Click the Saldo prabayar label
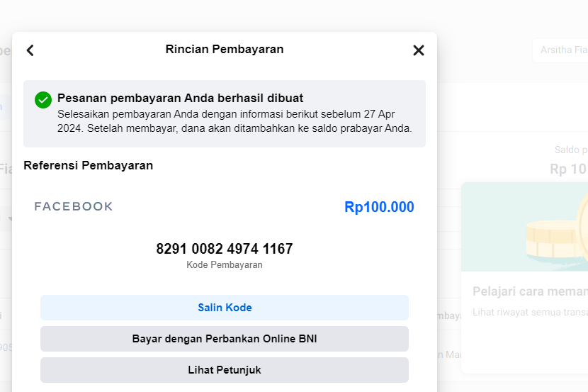The width and height of the screenshot is (588, 392). click(x=571, y=150)
